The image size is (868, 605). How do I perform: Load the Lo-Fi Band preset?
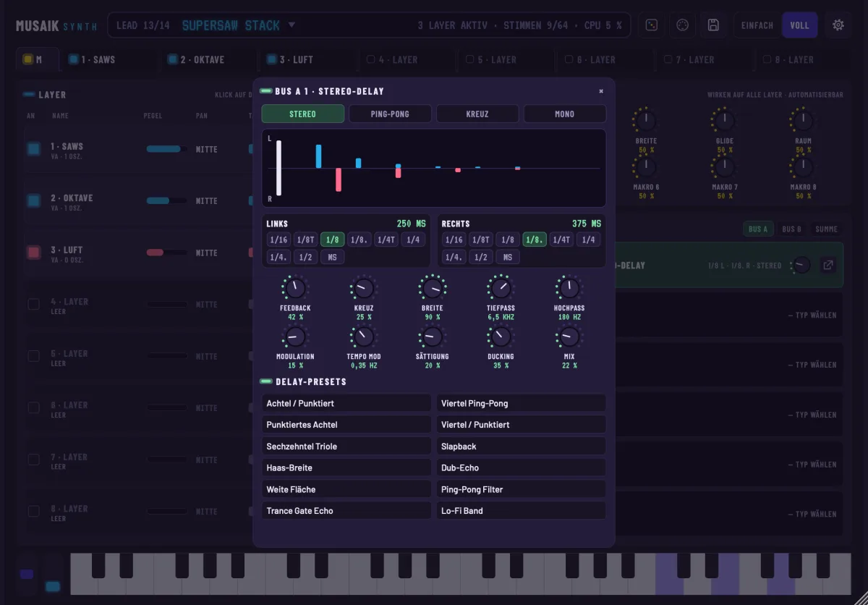point(522,511)
